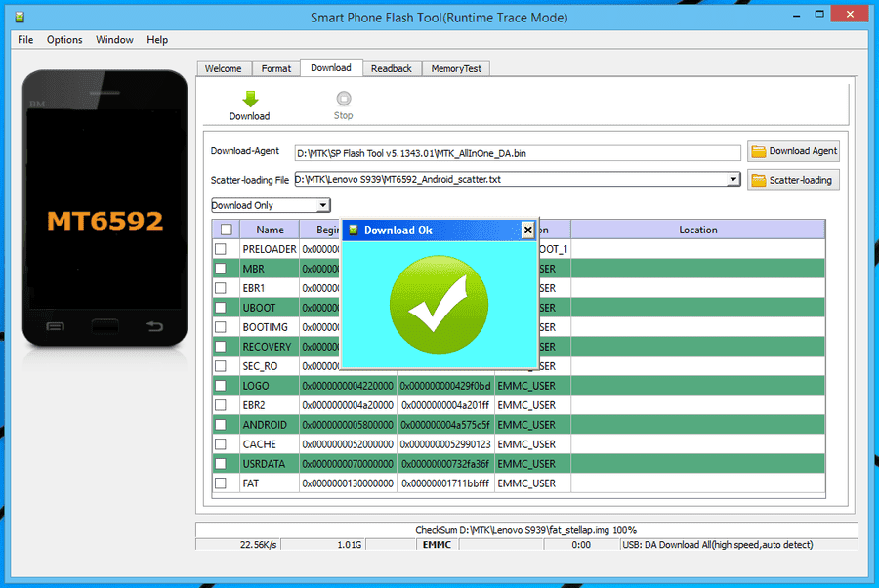Check the ANDROID row checkbox

pos(221,425)
